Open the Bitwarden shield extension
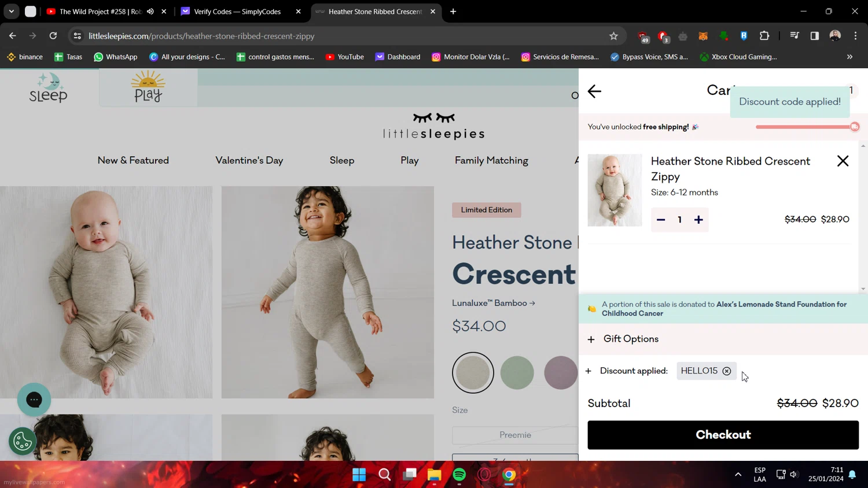The image size is (868, 488). point(744,36)
